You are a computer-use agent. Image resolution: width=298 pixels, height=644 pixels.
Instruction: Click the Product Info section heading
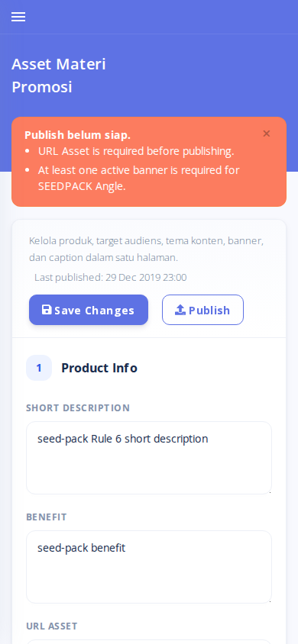pyautogui.click(x=99, y=368)
